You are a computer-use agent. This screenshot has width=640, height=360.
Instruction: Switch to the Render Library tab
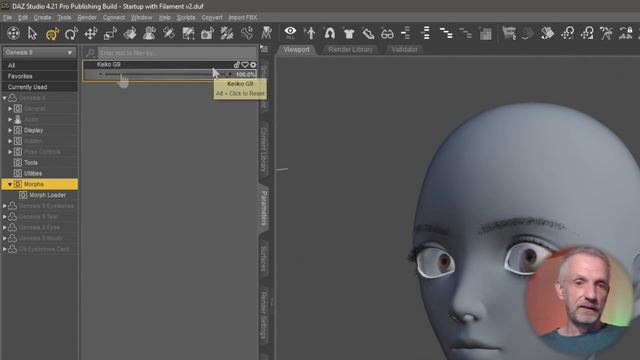click(350, 50)
